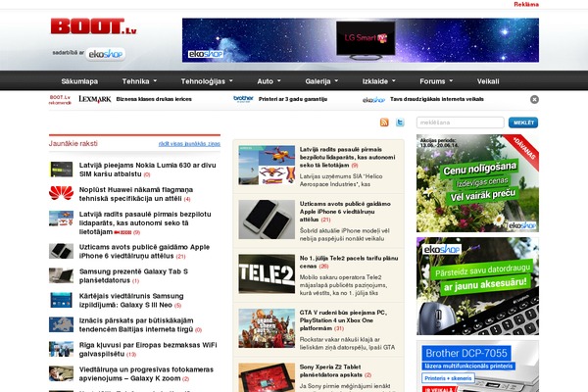The height and width of the screenshot is (392, 588).
Task: Click the '(31)' comment count on GTA V article
Action: (x=339, y=328)
